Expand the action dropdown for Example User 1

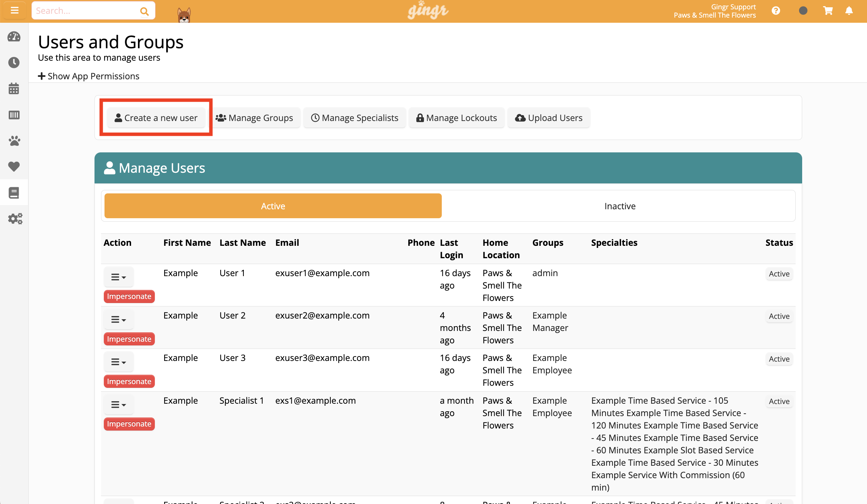coord(118,277)
